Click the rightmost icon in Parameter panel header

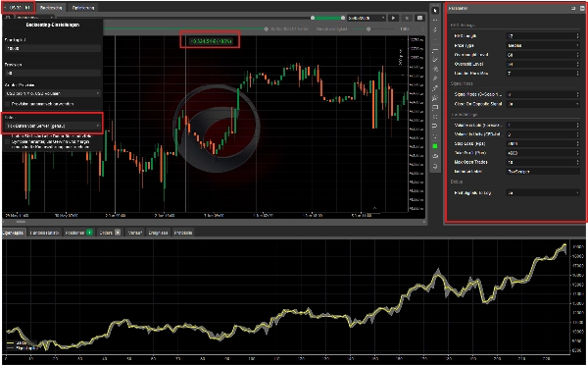pyautogui.click(x=582, y=8)
